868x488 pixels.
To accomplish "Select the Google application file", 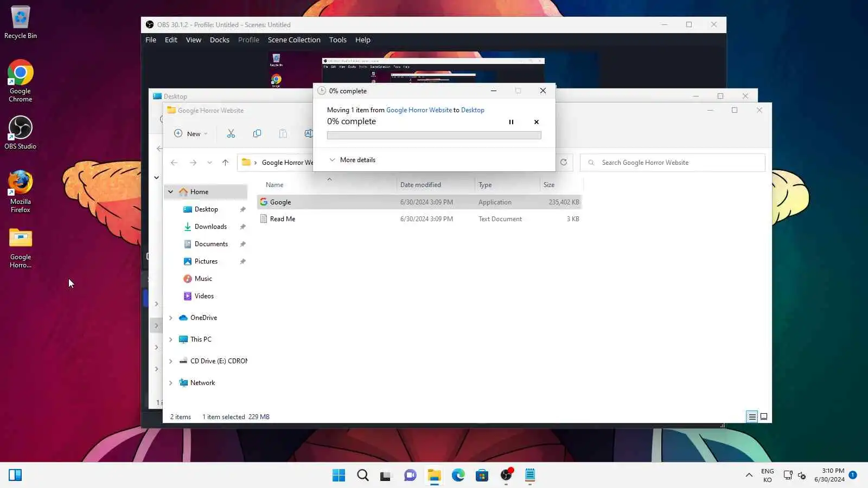I will [x=419, y=202].
